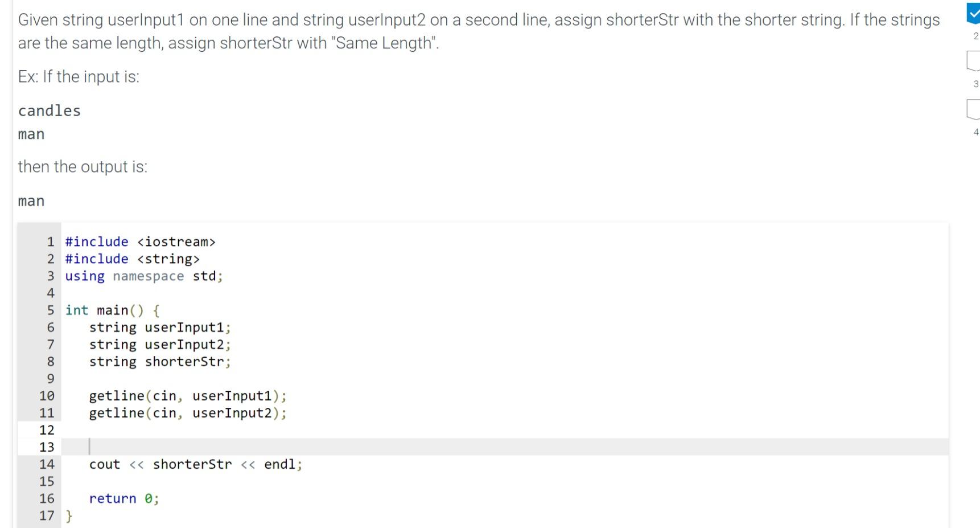The height and width of the screenshot is (528, 980).
Task: Click the #include <string> line
Action: tap(133, 259)
